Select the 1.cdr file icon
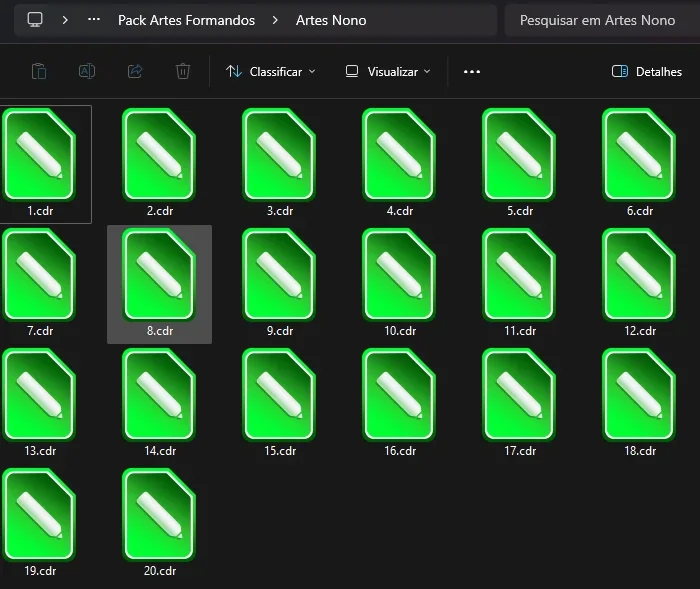Screen dimensions: 700x589 [39, 154]
